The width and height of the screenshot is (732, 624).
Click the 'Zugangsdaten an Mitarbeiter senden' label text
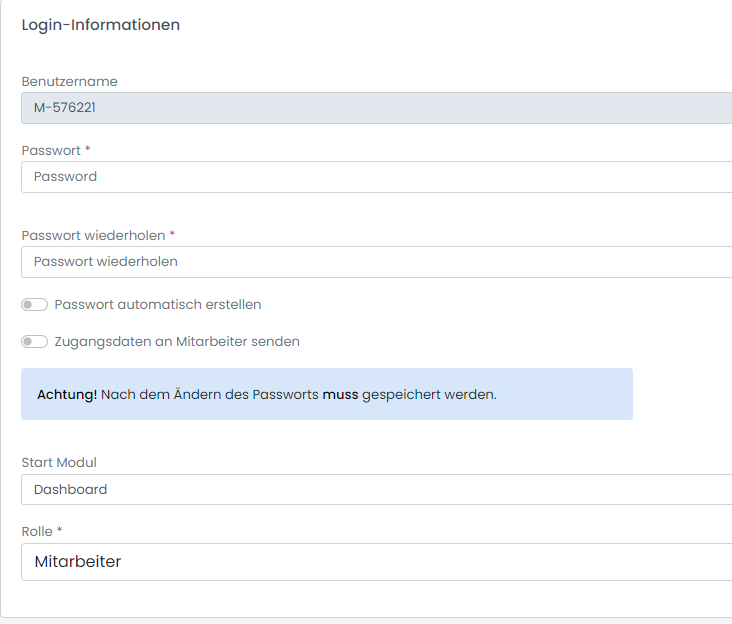pos(177,342)
